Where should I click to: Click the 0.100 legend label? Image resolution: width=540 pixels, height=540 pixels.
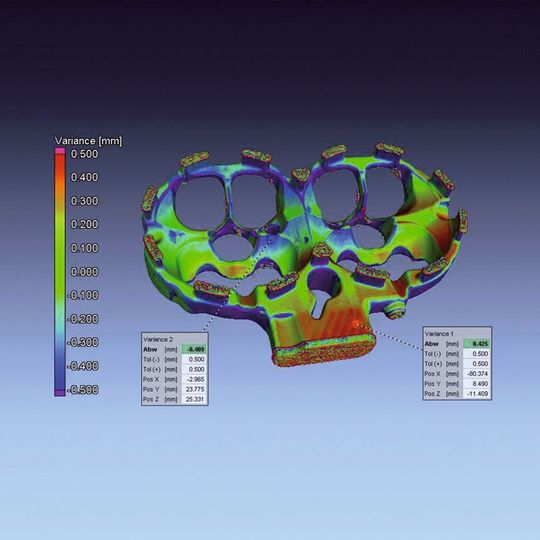[x=84, y=248]
